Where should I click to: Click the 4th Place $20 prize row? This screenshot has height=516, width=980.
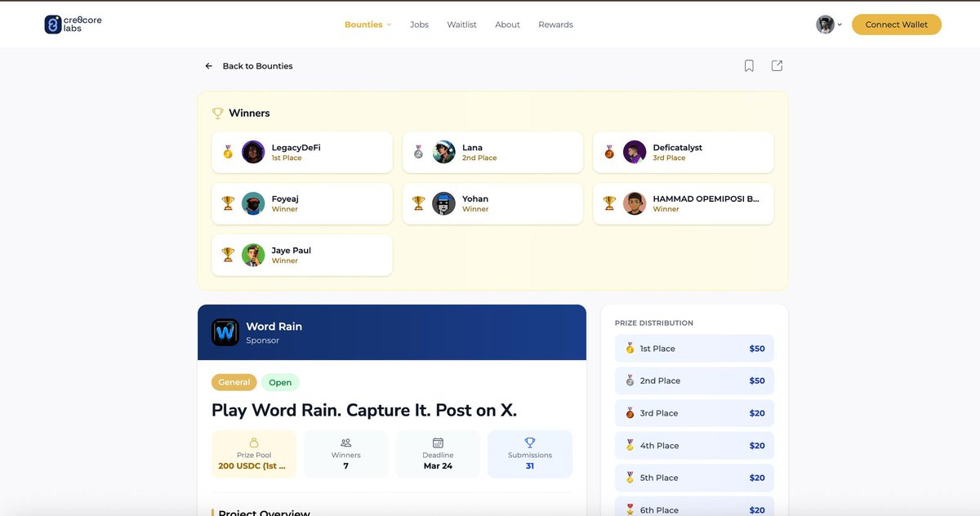[x=694, y=446]
